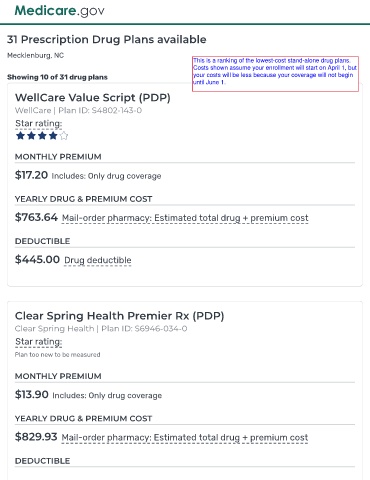Click 'Showing 10 of 31 drug plans' text
The height and width of the screenshot is (480, 370).
(x=57, y=77)
